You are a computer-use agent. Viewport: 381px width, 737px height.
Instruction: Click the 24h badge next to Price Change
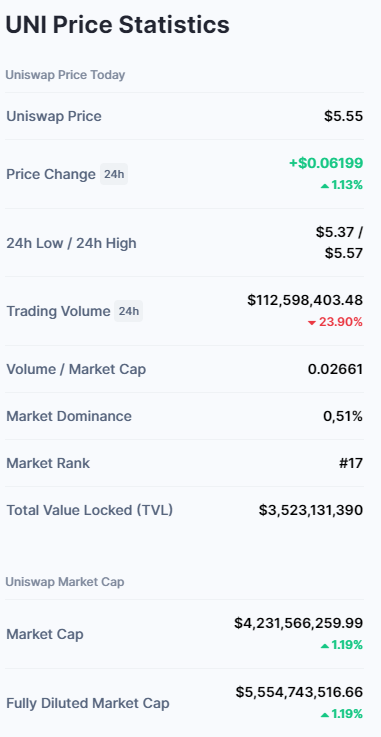pyautogui.click(x=114, y=174)
